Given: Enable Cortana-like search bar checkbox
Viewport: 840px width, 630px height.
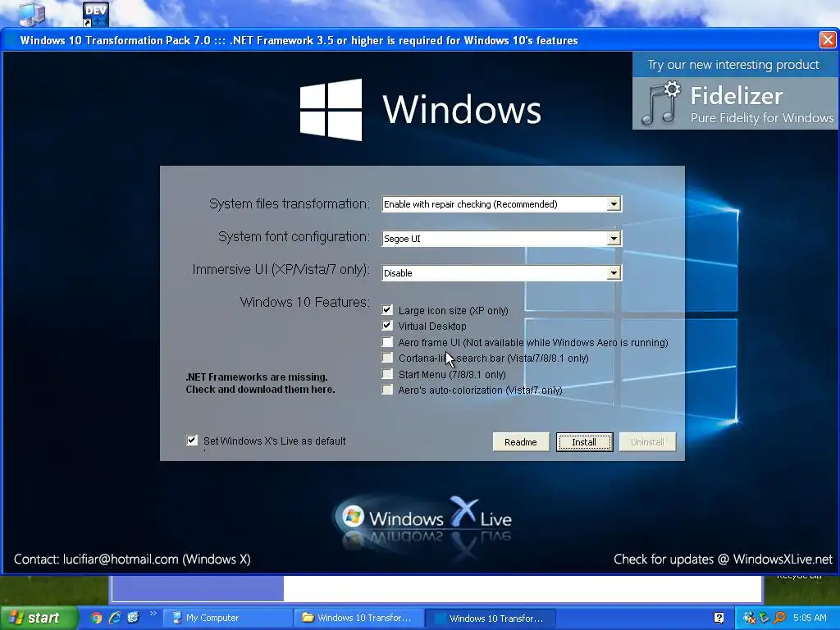Looking at the screenshot, I should (387, 358).
